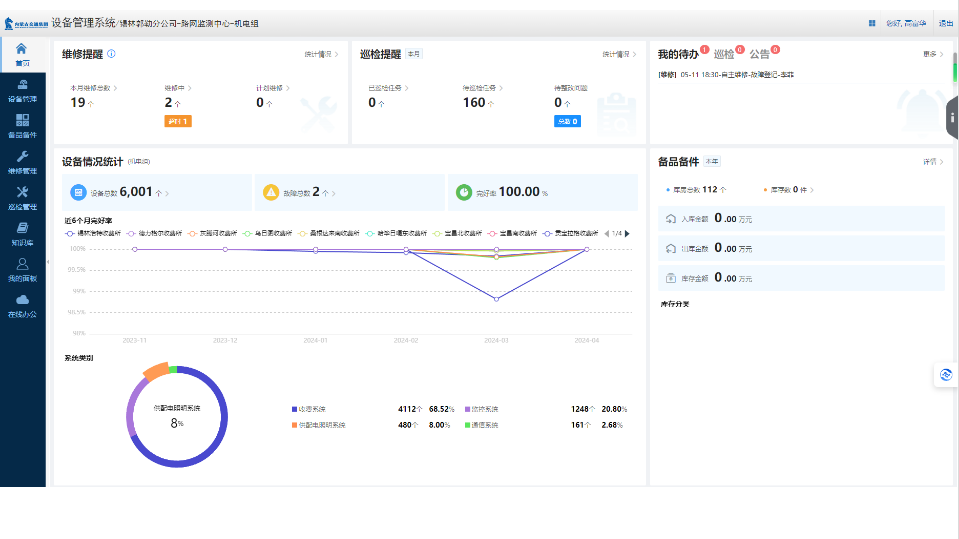Toggle the purple 锡林浩特收费所 legend series
This screenshot has width=959, height=539.
tap(93, 233)
